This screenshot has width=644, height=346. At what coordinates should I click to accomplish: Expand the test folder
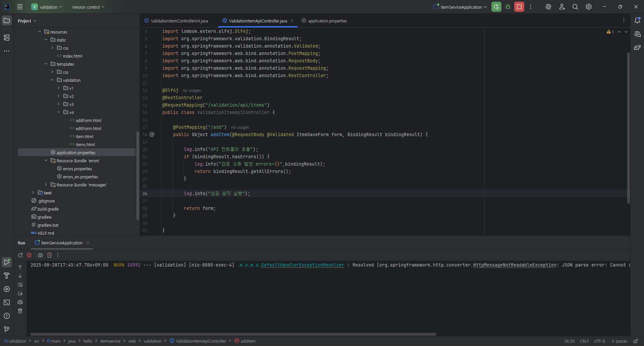coord(33,192)
